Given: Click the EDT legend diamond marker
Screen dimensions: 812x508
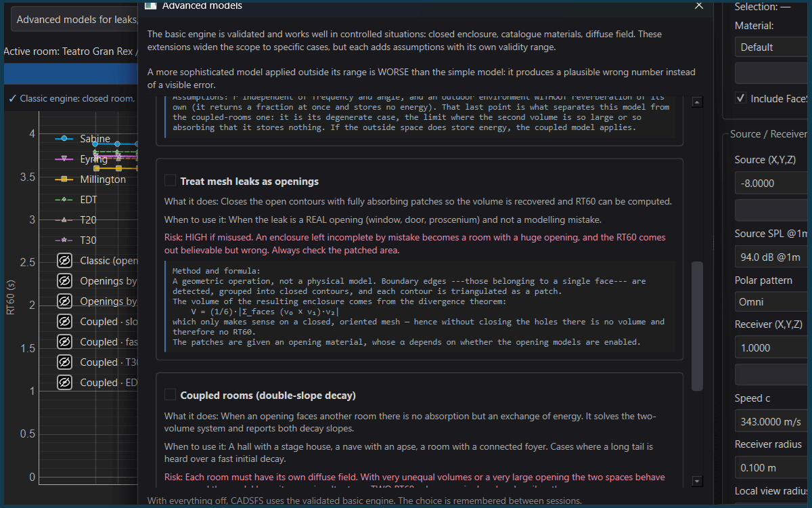Looking at the screenshot, I should click(64, 200).
